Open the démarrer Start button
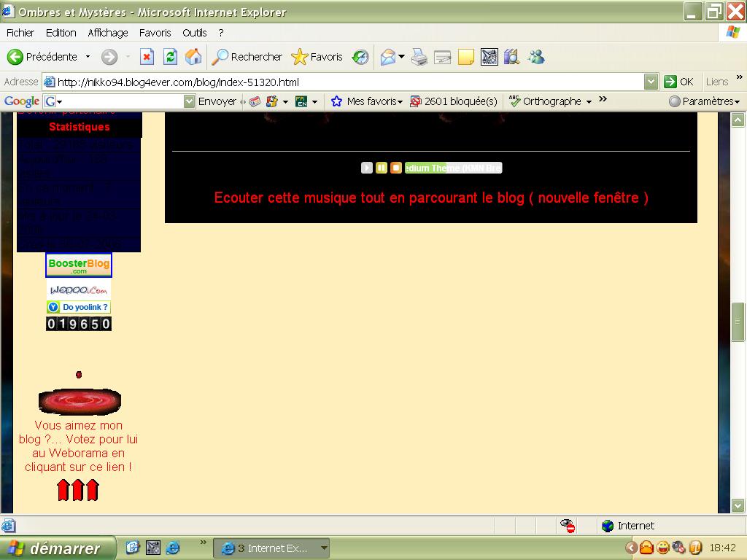 pos(57,548)
